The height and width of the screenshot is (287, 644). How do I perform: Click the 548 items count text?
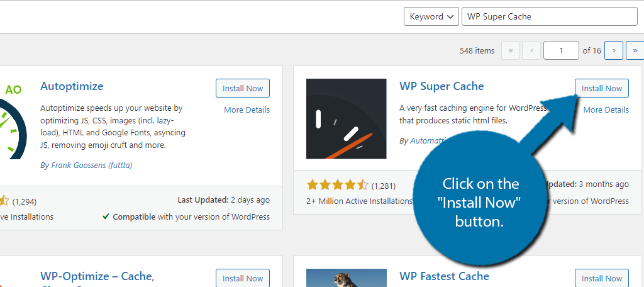coord(477,50)
